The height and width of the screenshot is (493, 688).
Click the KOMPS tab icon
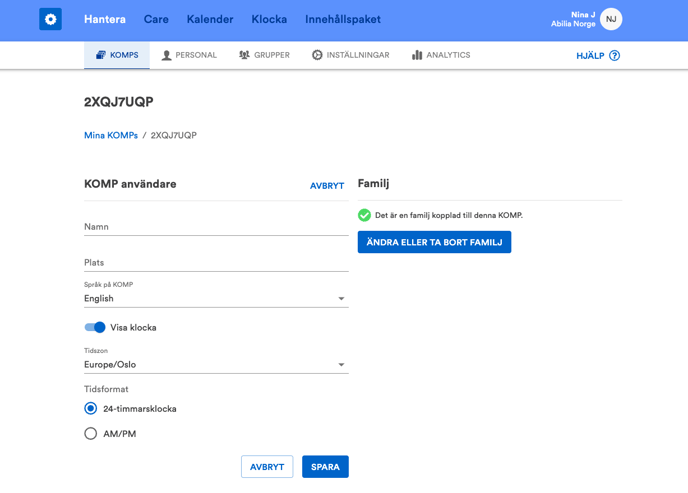(x=101, y=55)
